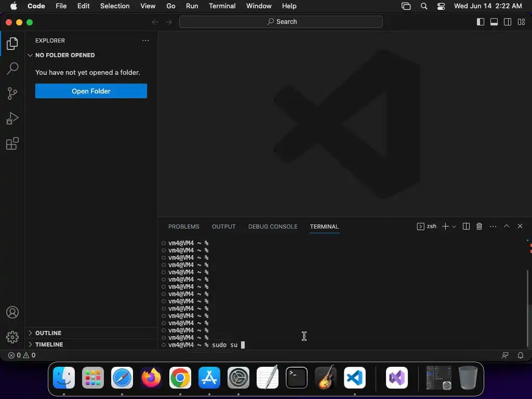Image resolution: width=532 pixels, height=399 pixels.
Task: Switch to the Debug Console tab
Action: 273,227
